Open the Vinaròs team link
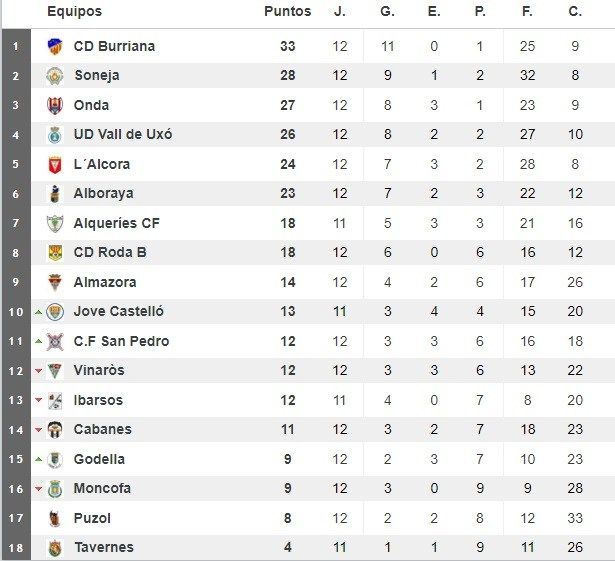Screen dimensions: 615x561 click(99, 371)
